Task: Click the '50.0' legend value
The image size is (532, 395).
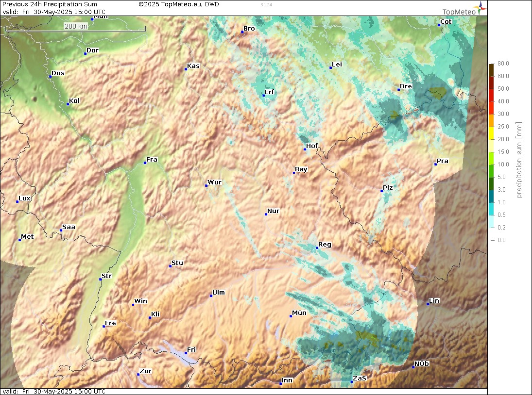Action: coord(503,89)
